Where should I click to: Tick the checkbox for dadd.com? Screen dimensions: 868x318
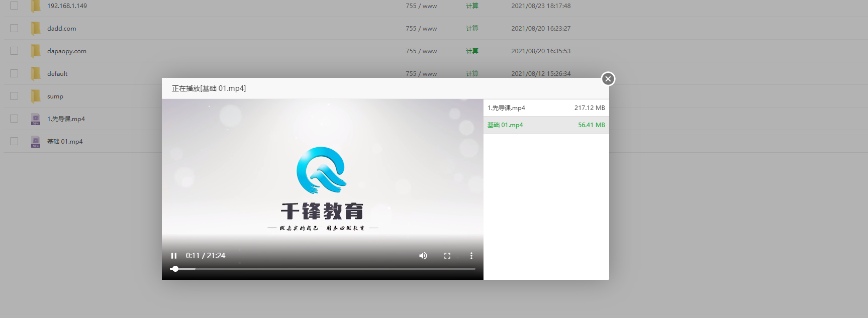tap(14, 28)
